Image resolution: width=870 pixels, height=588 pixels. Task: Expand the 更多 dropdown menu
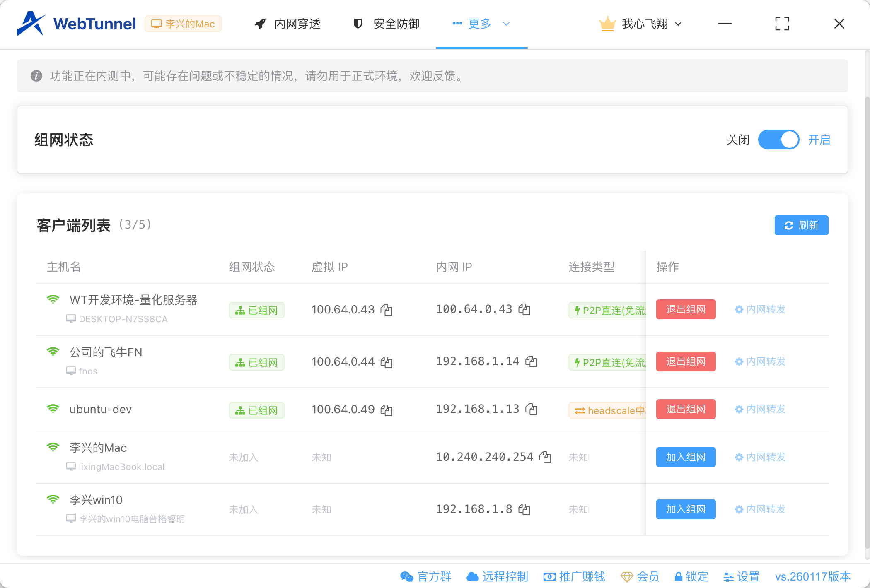pos(481,24)
